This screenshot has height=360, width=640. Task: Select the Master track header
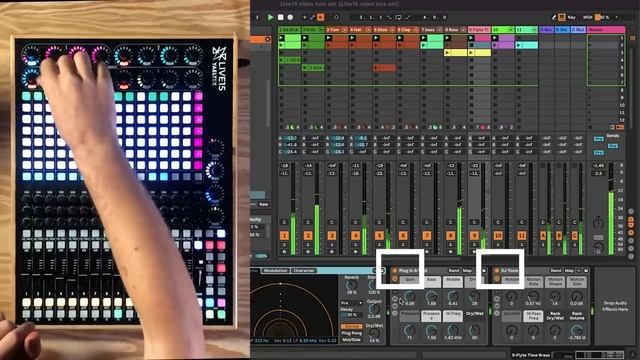coord(606,30)
